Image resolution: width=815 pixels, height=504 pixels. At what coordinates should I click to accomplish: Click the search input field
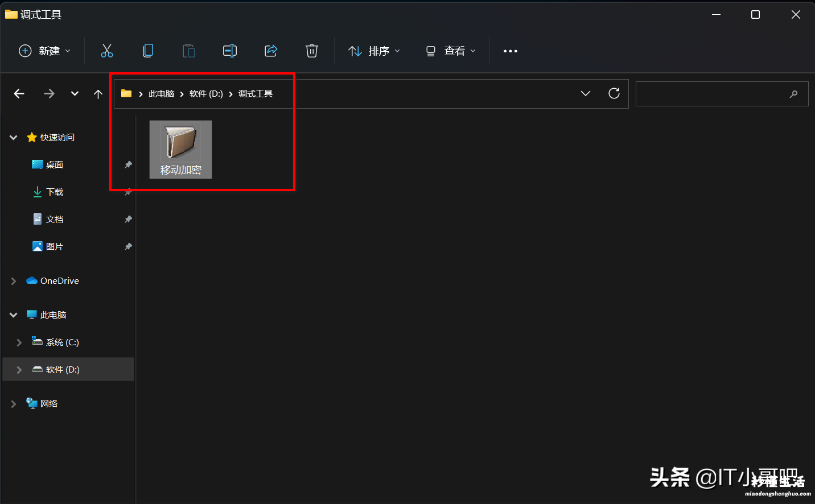(722, 94)
